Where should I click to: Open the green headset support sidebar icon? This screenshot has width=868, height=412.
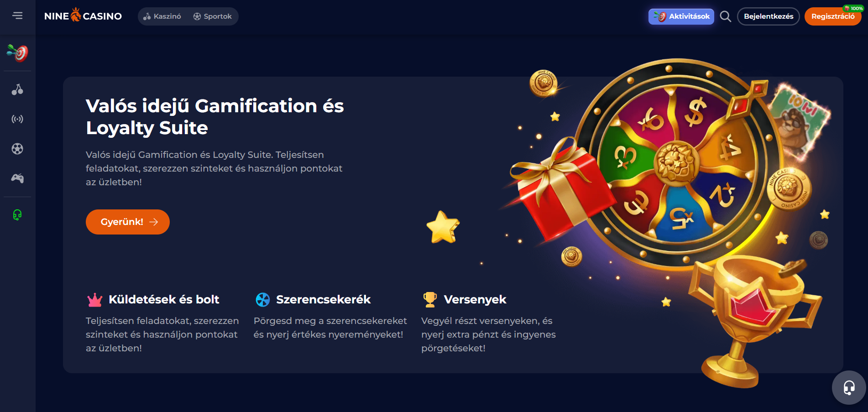pos(17,215)
